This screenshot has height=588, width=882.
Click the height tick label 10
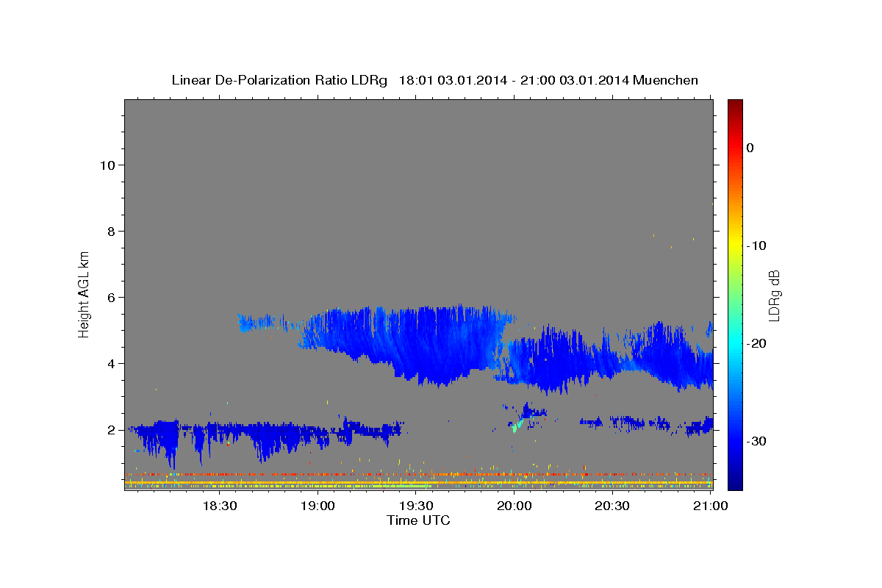coord(107,165)
